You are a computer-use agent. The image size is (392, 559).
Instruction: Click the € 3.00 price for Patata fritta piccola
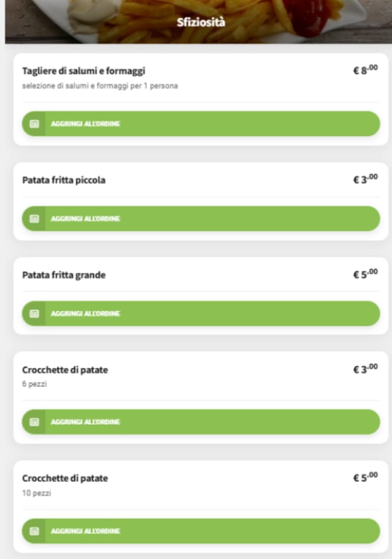(x=365, y=179)
